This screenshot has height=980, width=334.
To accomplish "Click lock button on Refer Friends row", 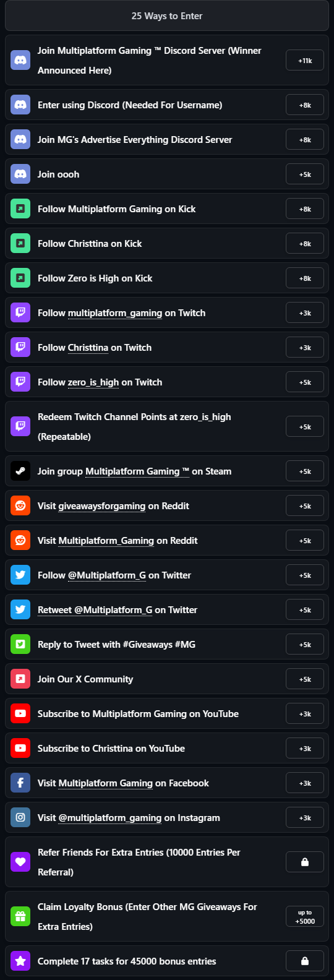I will (305, 862).
